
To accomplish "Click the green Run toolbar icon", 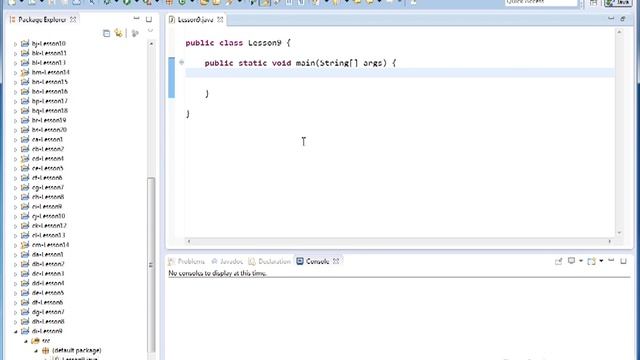I will pyautogui.click(x=127, y=2).
